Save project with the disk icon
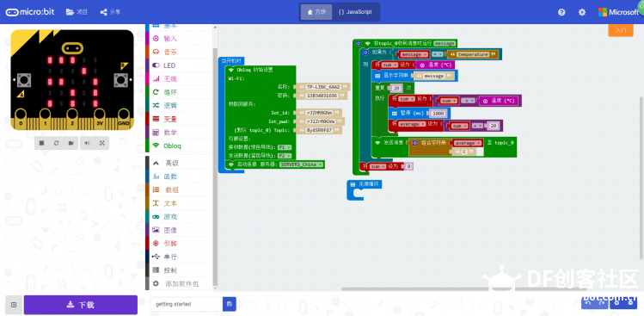644x316 pixels. [x=230, y=304]
